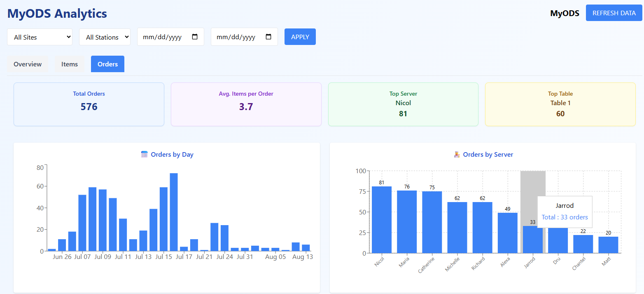Click the Top Table card showing Table 1
This screenshot has height=294, width=644.
560,104
